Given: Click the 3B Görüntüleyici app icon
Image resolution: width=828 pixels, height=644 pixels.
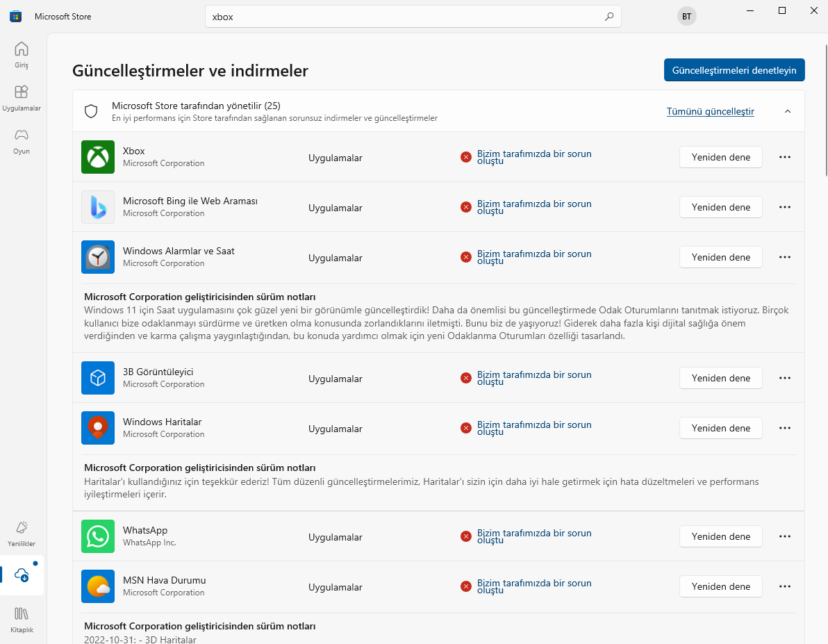Looking at the screenshot, I should (98, 378).
